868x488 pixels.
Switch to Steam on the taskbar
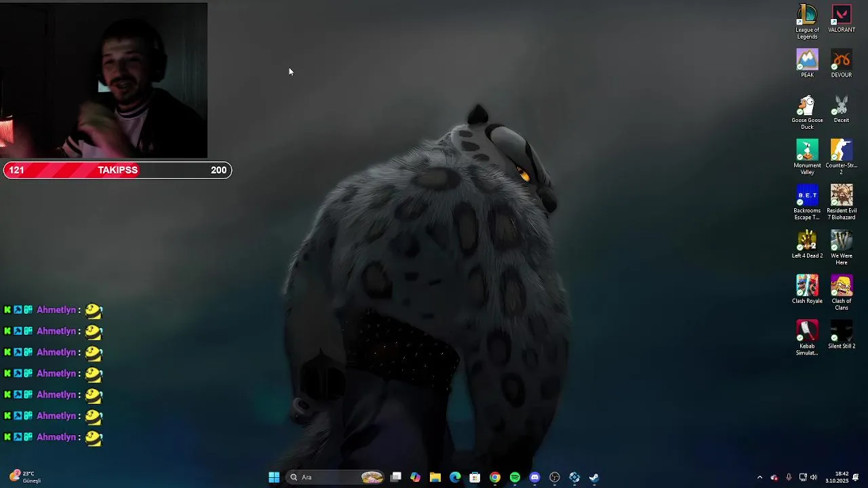(594, 477)
